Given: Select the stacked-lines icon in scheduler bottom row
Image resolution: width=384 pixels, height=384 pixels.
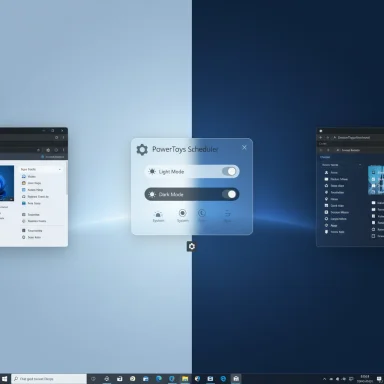Looking at the screenshot, I should tap(227, 213).
